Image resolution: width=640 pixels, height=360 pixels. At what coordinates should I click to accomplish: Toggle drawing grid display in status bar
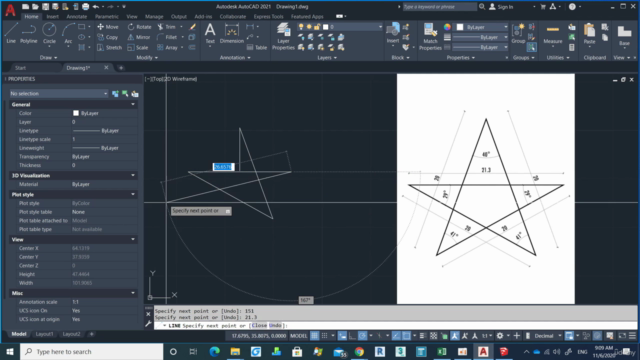[314, 336]
